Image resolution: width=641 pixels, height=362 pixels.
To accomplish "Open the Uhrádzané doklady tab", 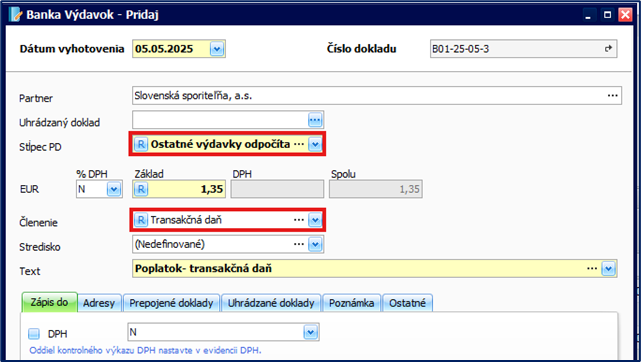I will click(271, 303).
